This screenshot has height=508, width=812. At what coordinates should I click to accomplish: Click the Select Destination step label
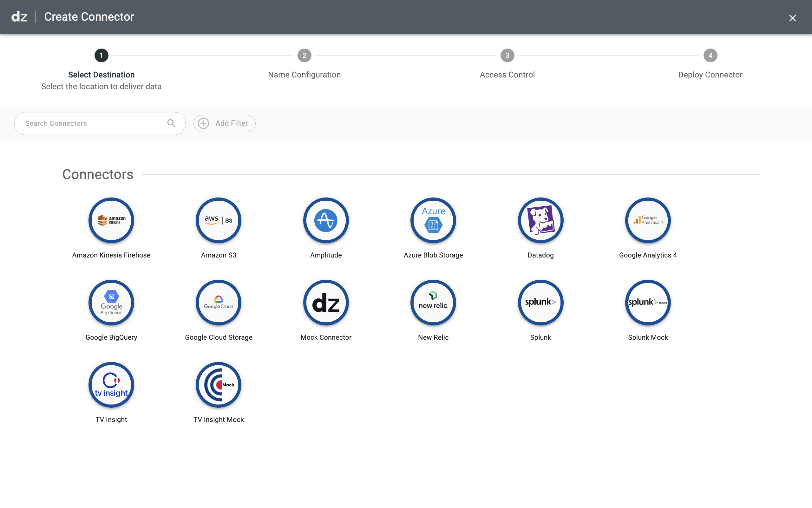(101, 75)
